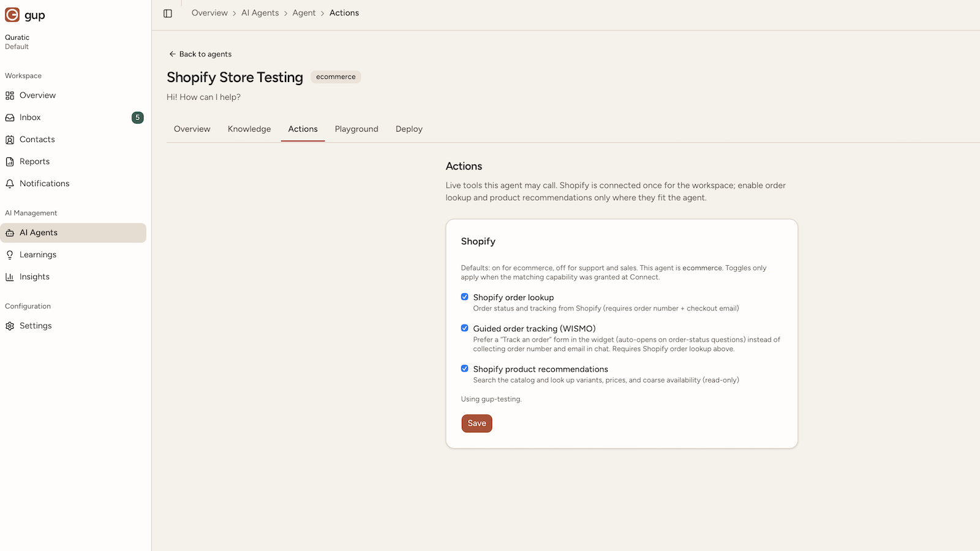The width and height of the screenshot is (980, 551).
Task: Switch to the agent Overview tab
Action: [x=192, y=129]
